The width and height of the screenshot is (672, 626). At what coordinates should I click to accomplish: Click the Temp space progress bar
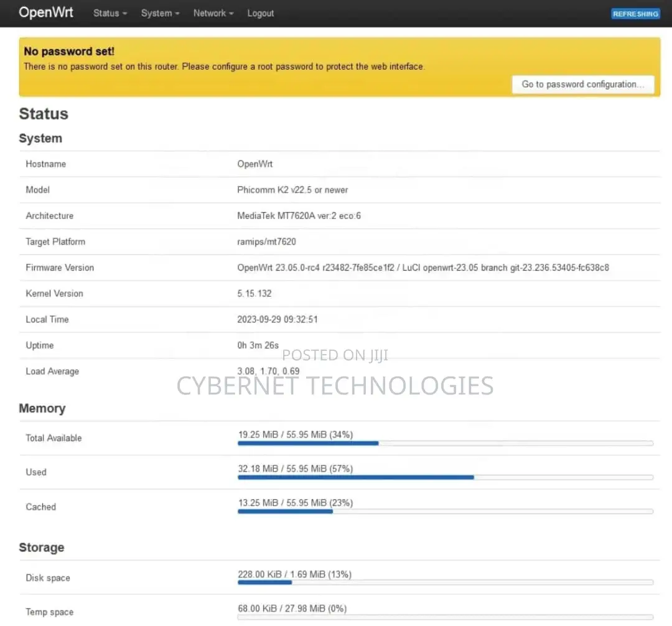coord(446,617)
